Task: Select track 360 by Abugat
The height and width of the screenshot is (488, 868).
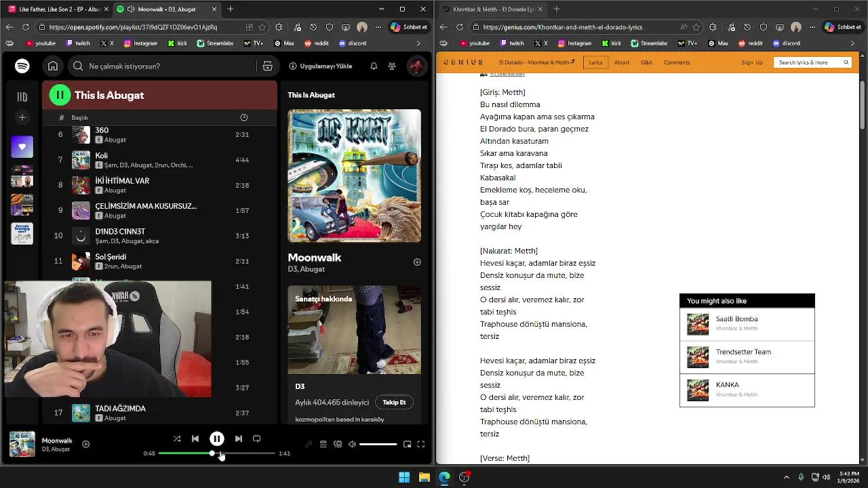Action: 160,134
